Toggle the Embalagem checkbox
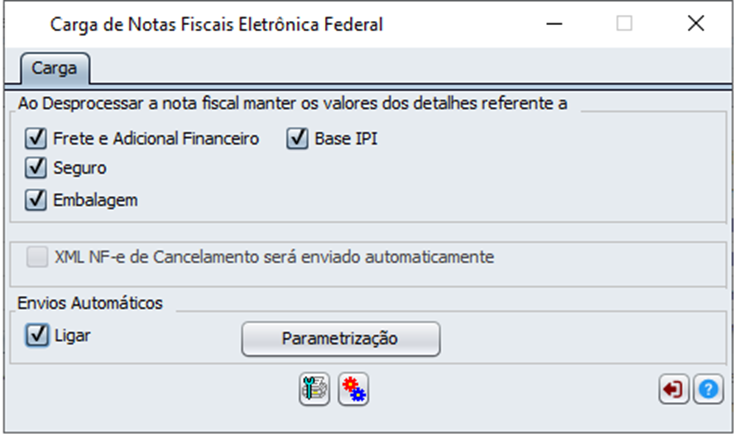735x435 pixels. click(36, 200)
